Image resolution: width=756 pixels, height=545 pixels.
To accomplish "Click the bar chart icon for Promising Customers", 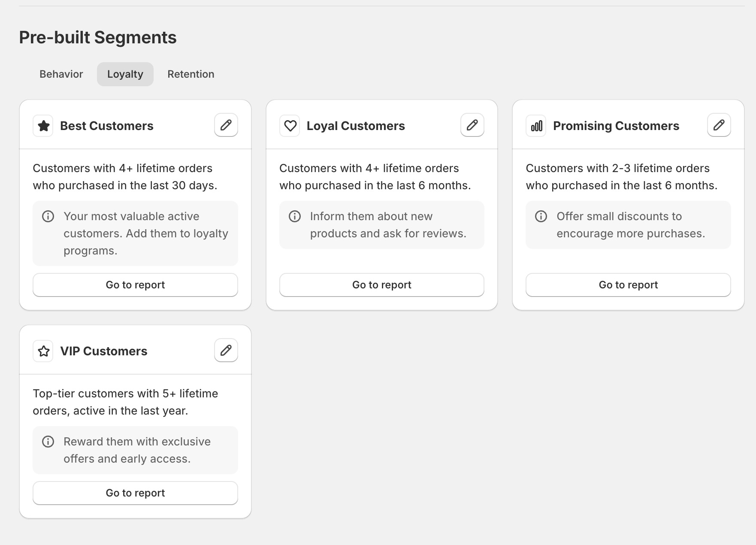I will pyautogui.click(x=536, y=125).
